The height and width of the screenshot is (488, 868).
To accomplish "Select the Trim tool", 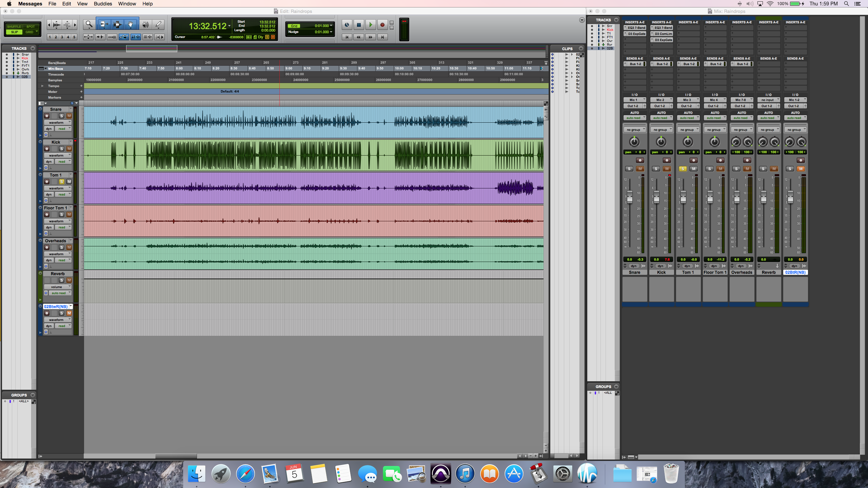I will point(104,24).
